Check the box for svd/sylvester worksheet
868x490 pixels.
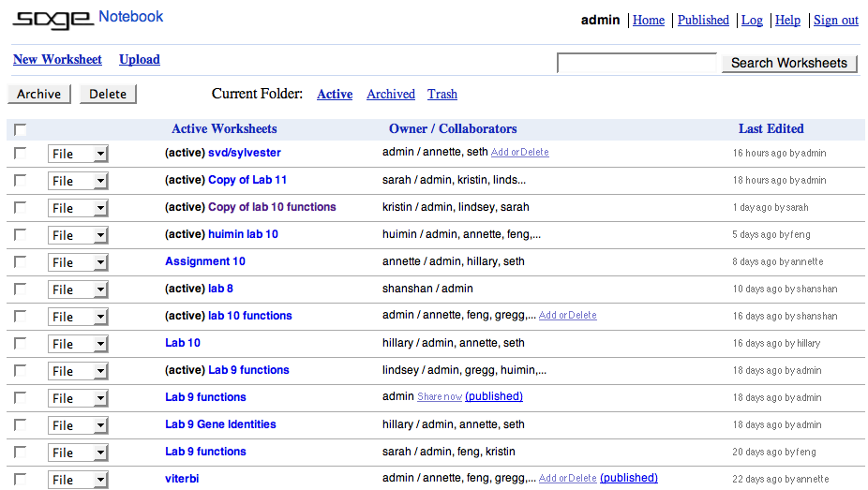[x=21, y=153]
